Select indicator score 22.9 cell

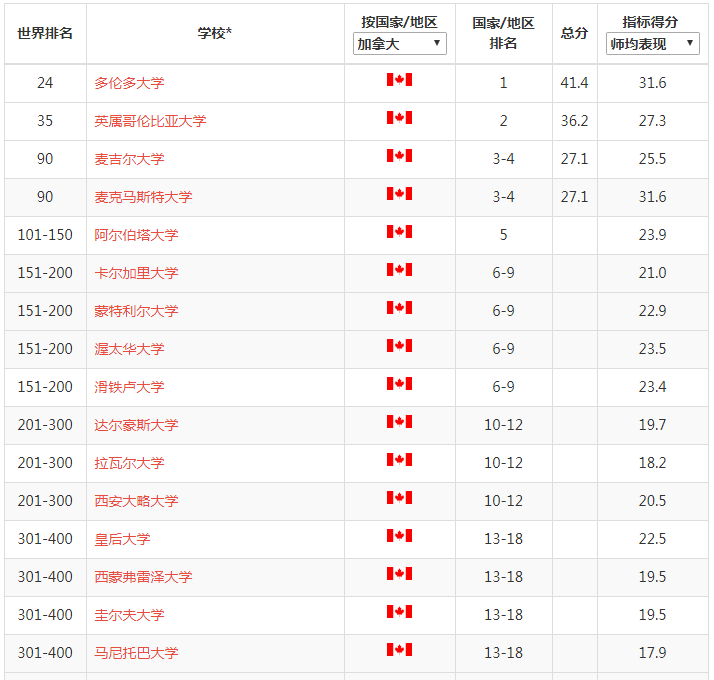pyautogui.click(x=653, y=312)
